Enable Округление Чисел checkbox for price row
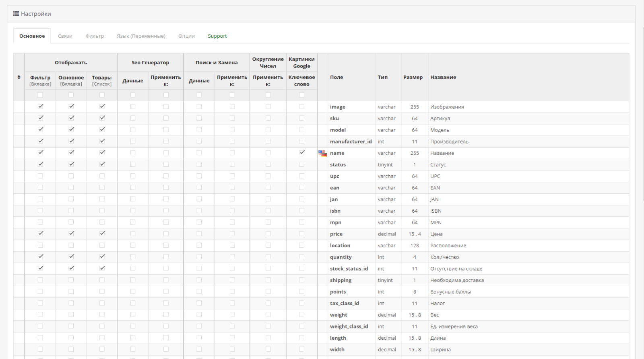The height and width of the screenshot is (359, 644). click(x=268, y=234)
